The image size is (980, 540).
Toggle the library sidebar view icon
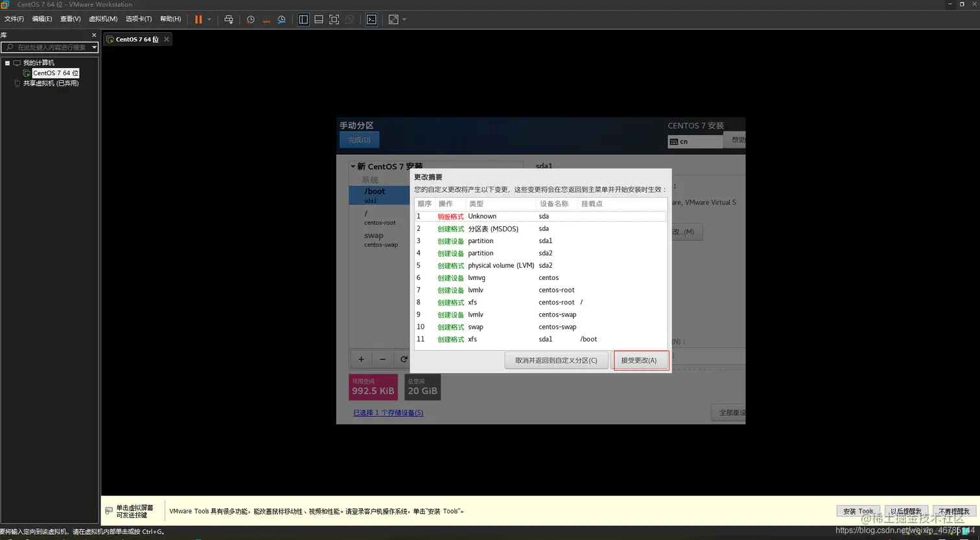[x=303, y=19]
